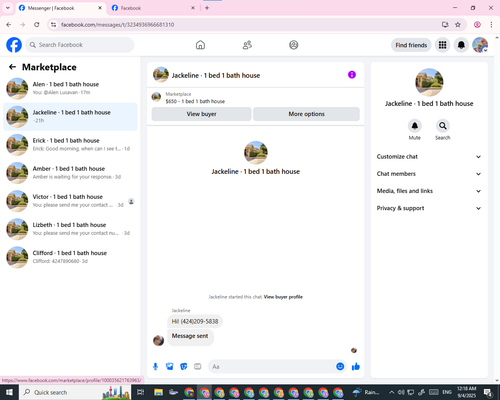Switch to the second Facebook tab
This screenshot has height=400, width=500.
click(153, 8)
